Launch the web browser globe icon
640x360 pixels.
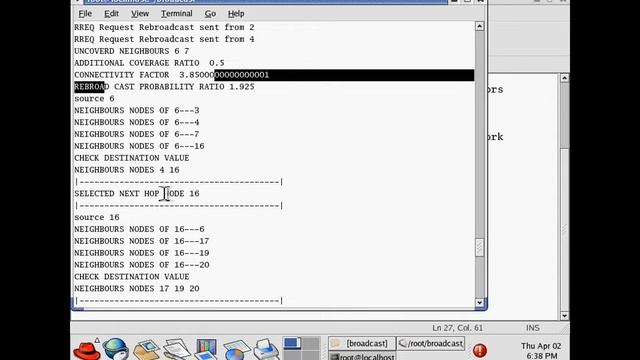coord(116,349)
